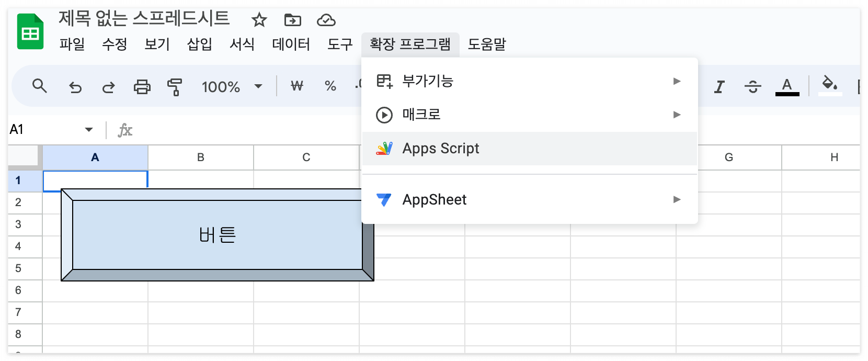Click the 매크로 play icon
868x361 pixels.
tap(384, 115)
